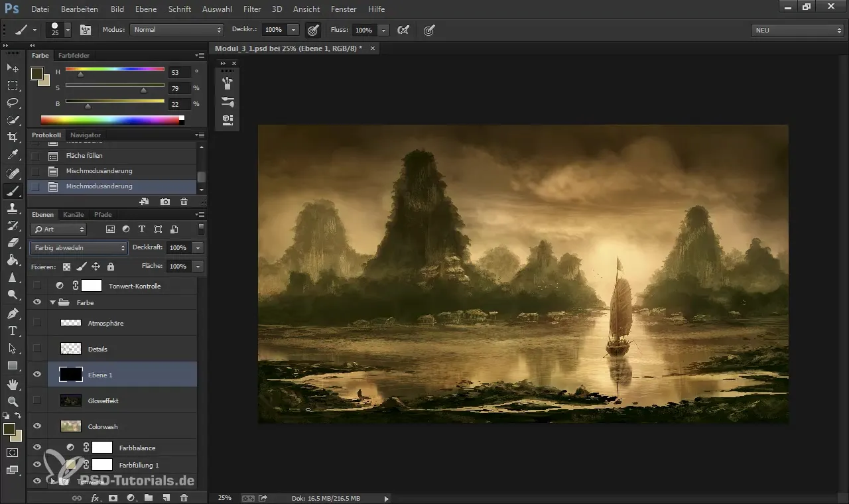Lock transparent pixels icon
The image size is (849, 504).
pos(66,266)
